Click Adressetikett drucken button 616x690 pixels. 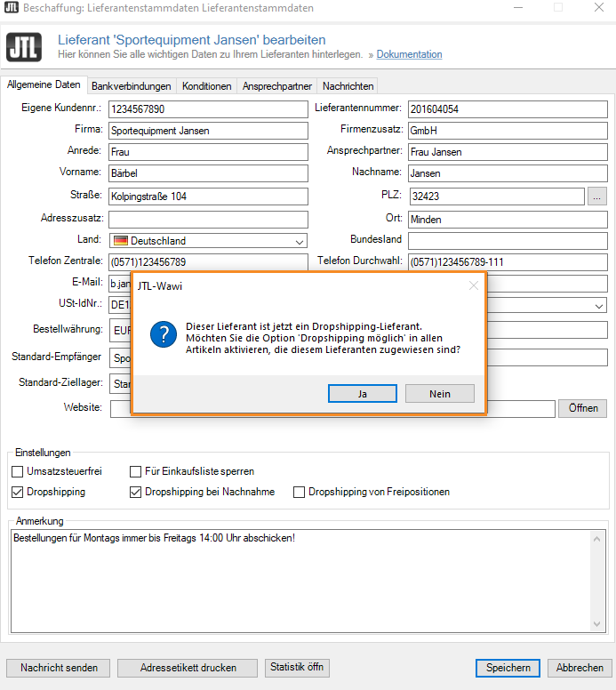pos(188,668)
